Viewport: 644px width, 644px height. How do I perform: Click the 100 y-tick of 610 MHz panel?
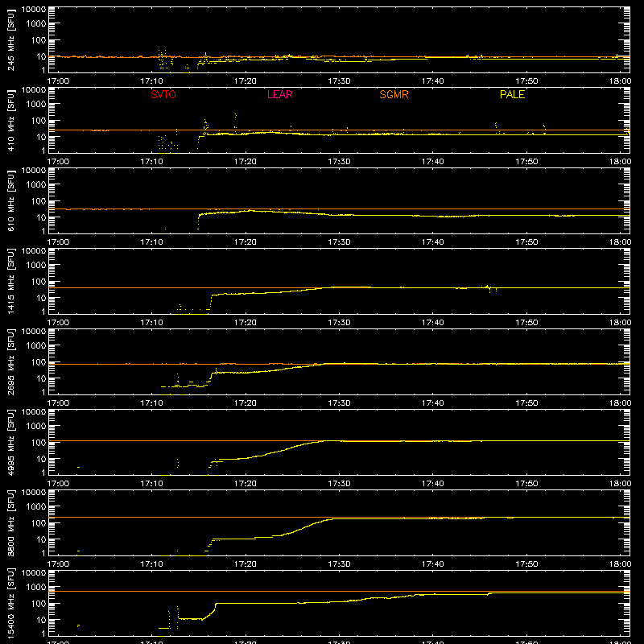click(x=39, y=201)
